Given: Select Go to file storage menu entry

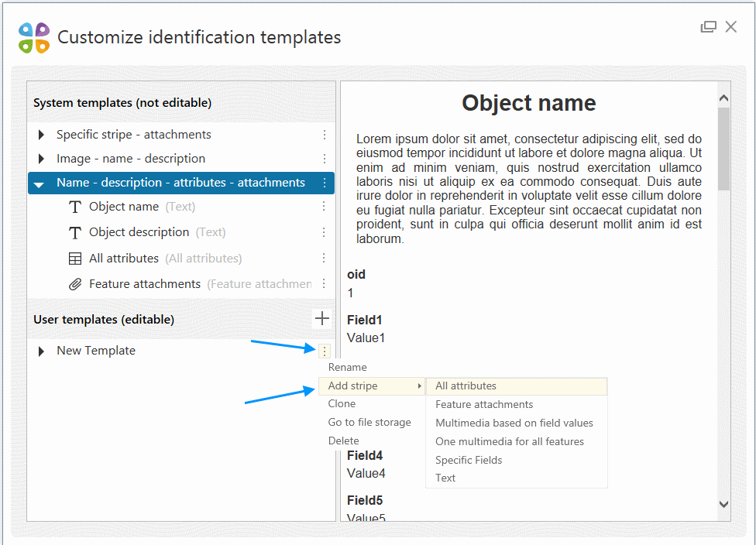Looking at the screenshot, I should click(x=369, y=422).
